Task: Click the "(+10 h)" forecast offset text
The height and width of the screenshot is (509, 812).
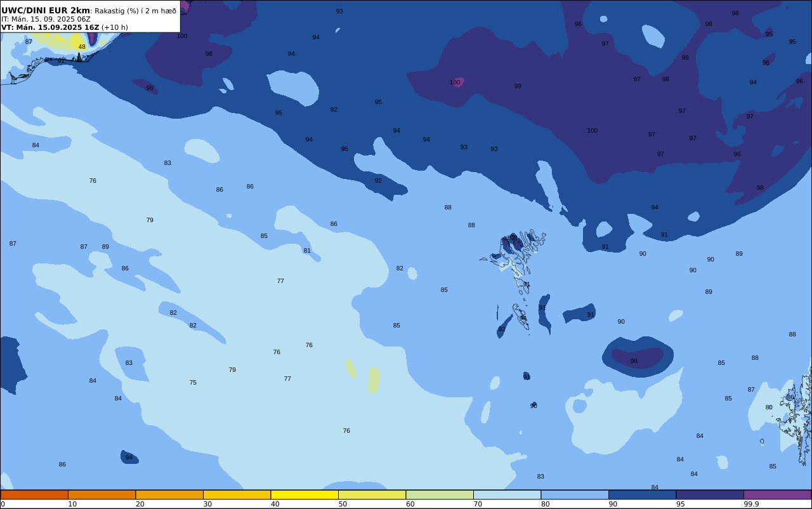Action: (115, 27)
